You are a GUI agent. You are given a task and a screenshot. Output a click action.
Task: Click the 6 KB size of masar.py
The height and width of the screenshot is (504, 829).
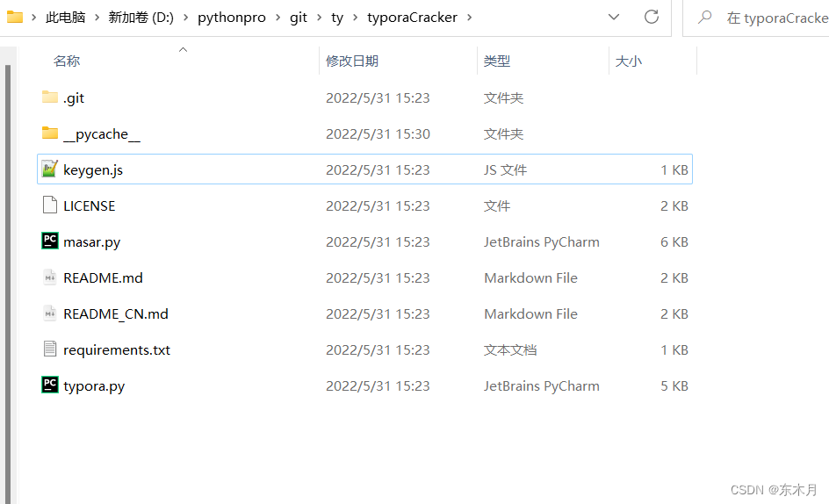tap(674, 241)
